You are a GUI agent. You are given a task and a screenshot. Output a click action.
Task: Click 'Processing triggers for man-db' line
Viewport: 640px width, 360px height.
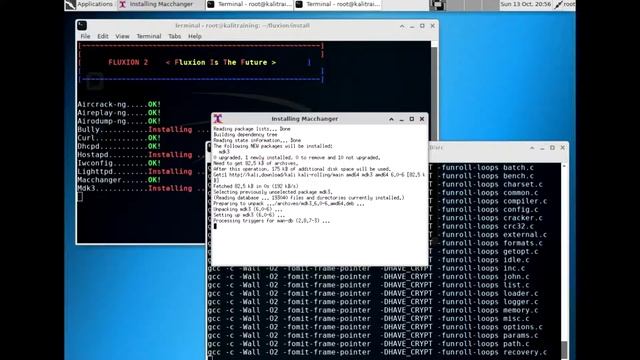tap(271, 221)
